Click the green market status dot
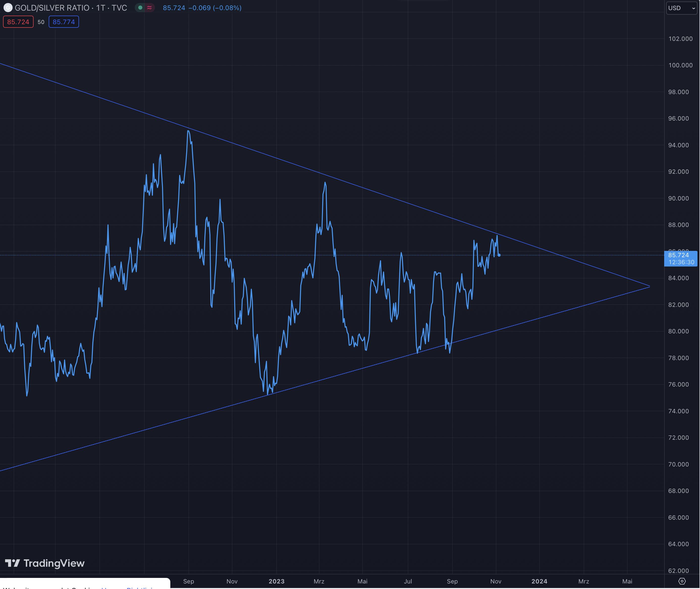The width and height of the screenshot is (700, 589). [x=140, y=8]
